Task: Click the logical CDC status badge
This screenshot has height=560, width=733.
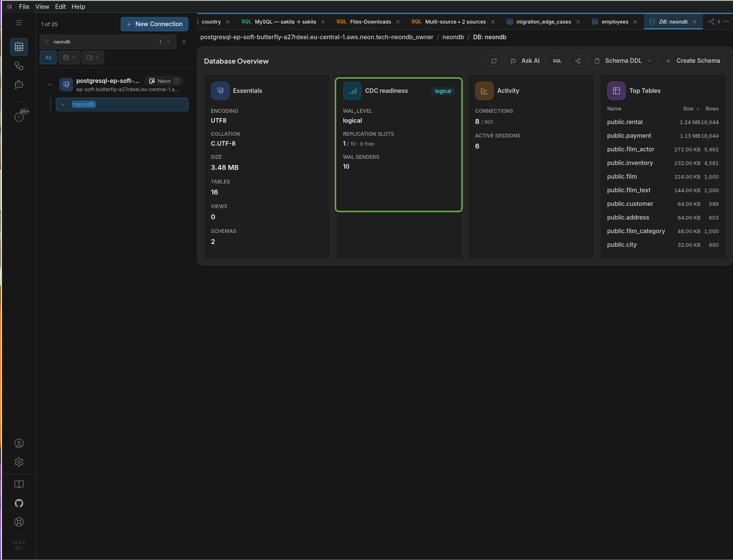Action: [443, 91]
